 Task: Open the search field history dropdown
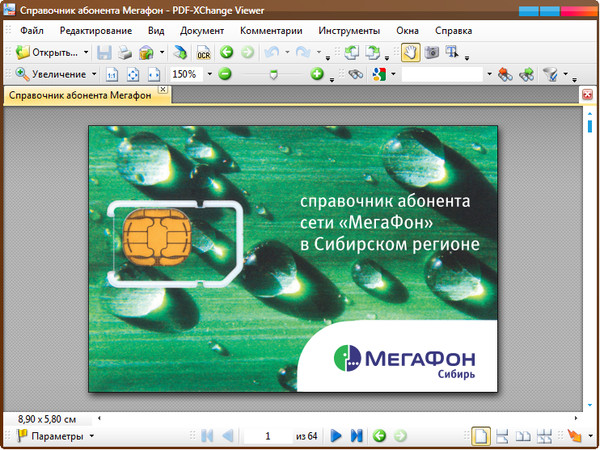(489, 74)
